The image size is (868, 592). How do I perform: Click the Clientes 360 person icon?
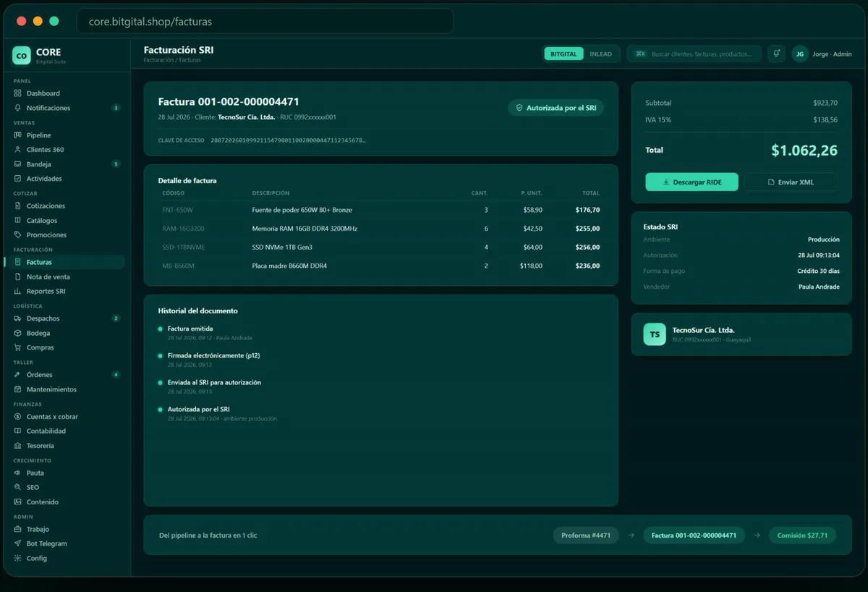coord(18,150)
